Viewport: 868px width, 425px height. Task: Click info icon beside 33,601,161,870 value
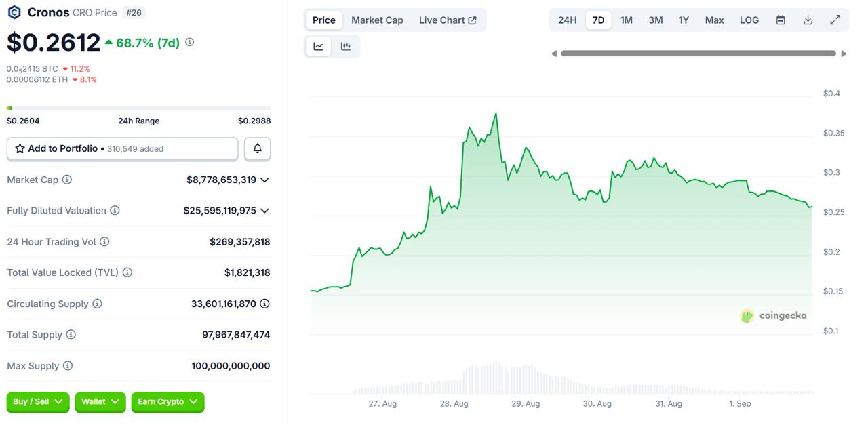[x=265, y=304]
